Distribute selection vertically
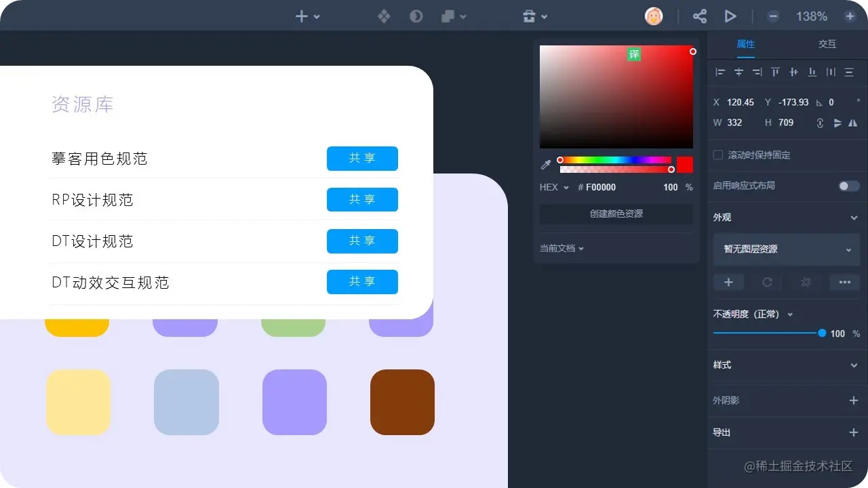Image resolution: width=868 pixels, height=488 pixels. coord(849,72)
